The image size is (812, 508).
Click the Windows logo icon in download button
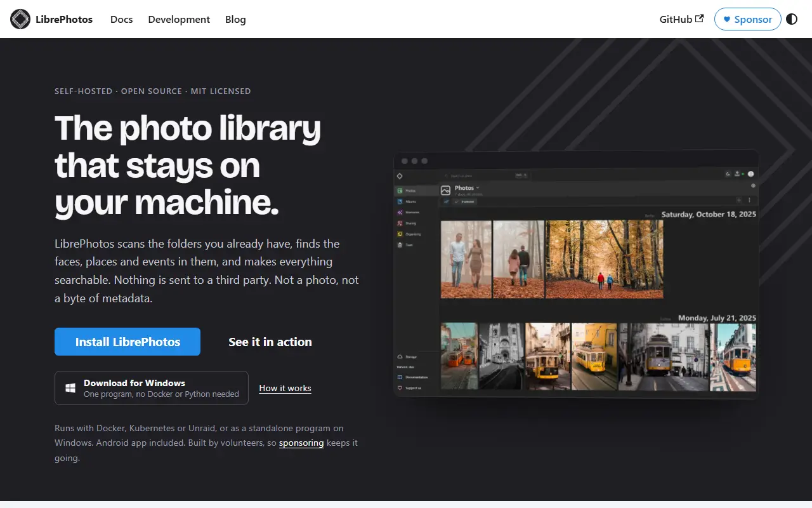(71, 388)
